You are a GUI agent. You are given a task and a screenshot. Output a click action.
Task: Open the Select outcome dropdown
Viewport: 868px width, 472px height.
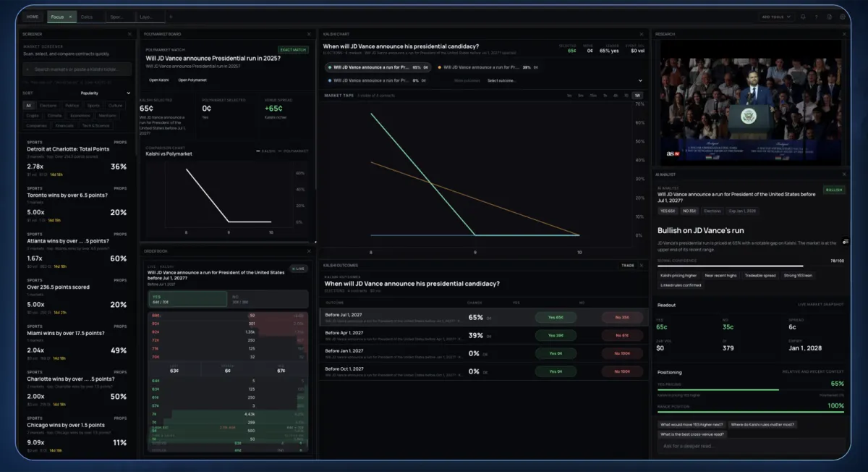(563, 80)
